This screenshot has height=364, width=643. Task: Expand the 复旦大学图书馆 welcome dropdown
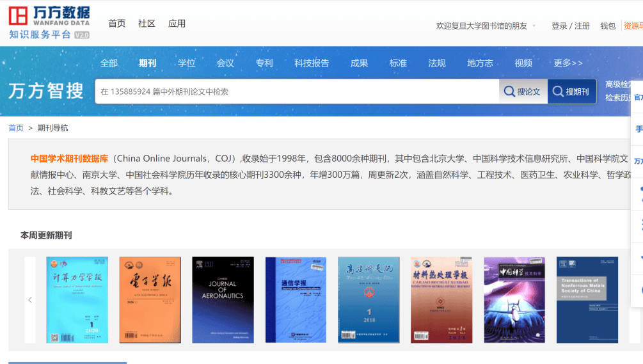pyautogui.click(x=534, y=26)
